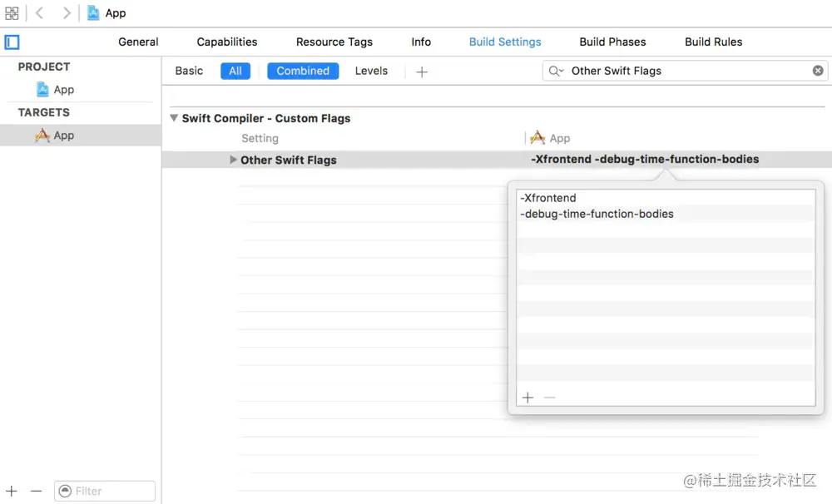Add a new flag in popover
The width and height of the screenshot is (832, 504).
(x=527, y=398)
